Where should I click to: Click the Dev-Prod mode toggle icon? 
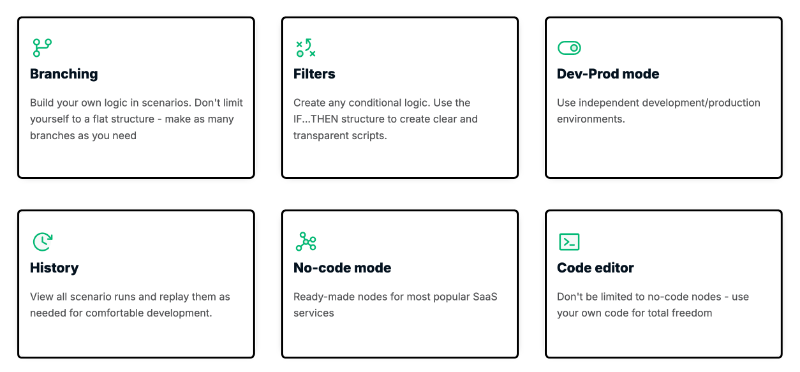click(x=569, y=48)
